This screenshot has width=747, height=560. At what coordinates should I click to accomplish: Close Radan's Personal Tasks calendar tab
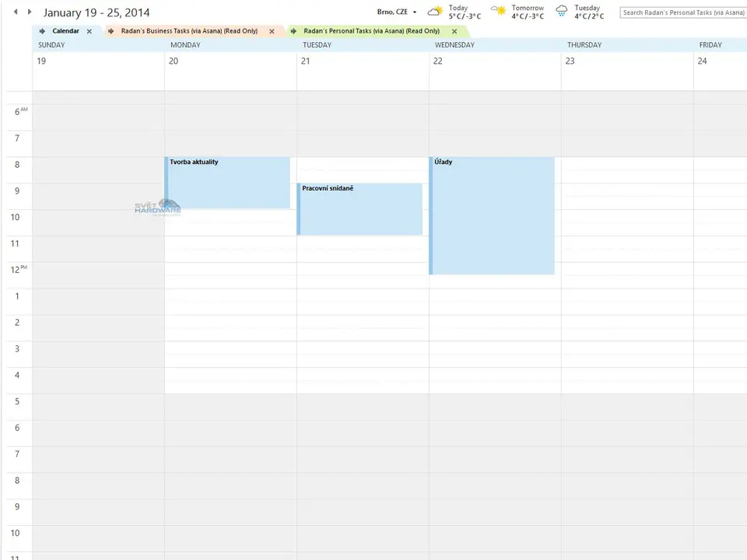pyautogui.click(x=454, y=31)
